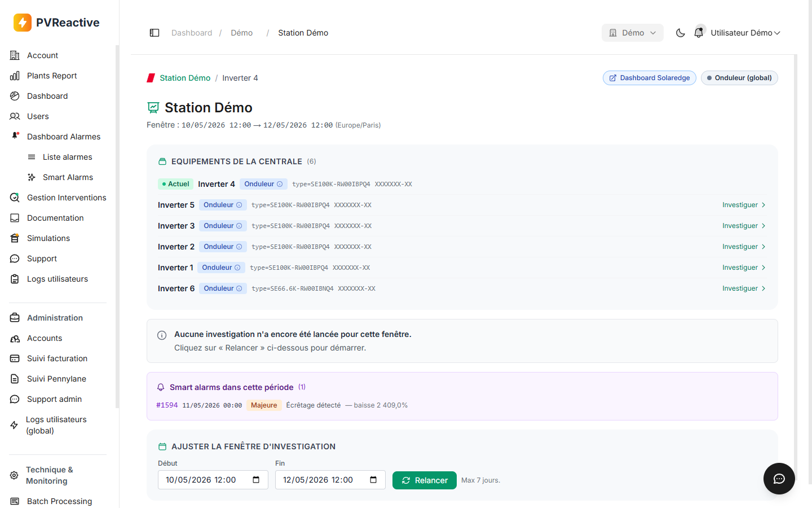Click the sidebar vertical scrollbar
The height and width of the screenshot is (508, 812).
117,226
